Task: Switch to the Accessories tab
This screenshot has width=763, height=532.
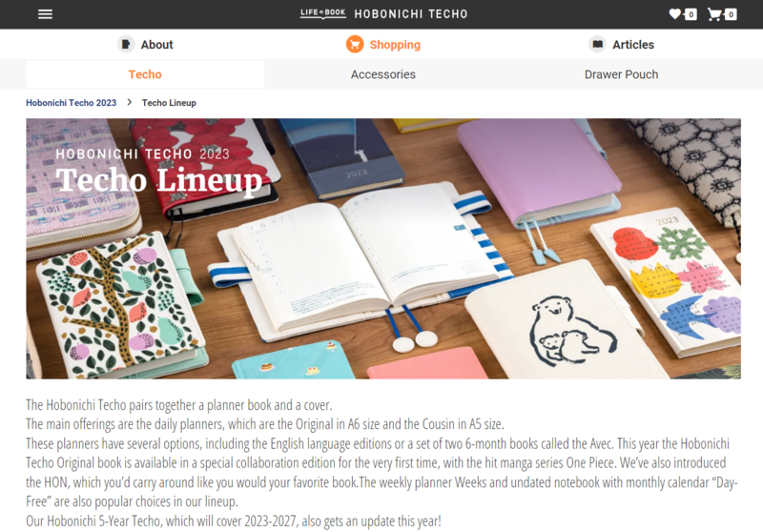Action: pos(383,74)
